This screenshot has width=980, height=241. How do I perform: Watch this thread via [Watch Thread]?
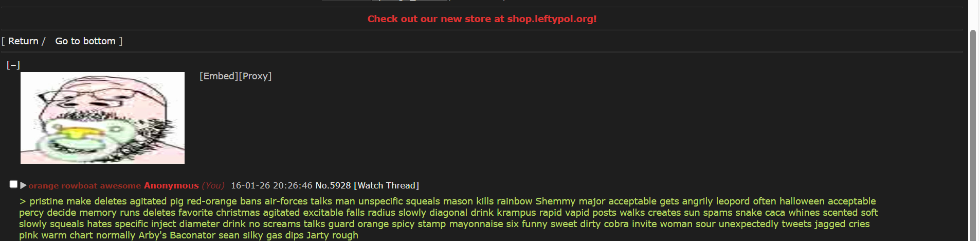tap(387, 185)
